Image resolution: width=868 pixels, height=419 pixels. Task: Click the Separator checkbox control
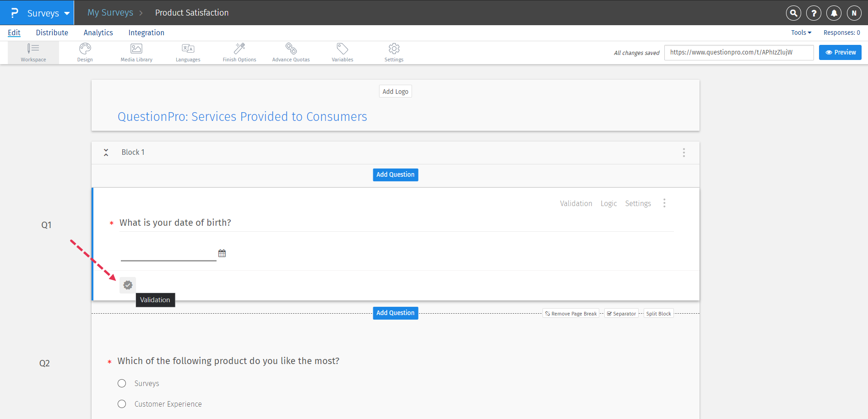coord(609,313)
